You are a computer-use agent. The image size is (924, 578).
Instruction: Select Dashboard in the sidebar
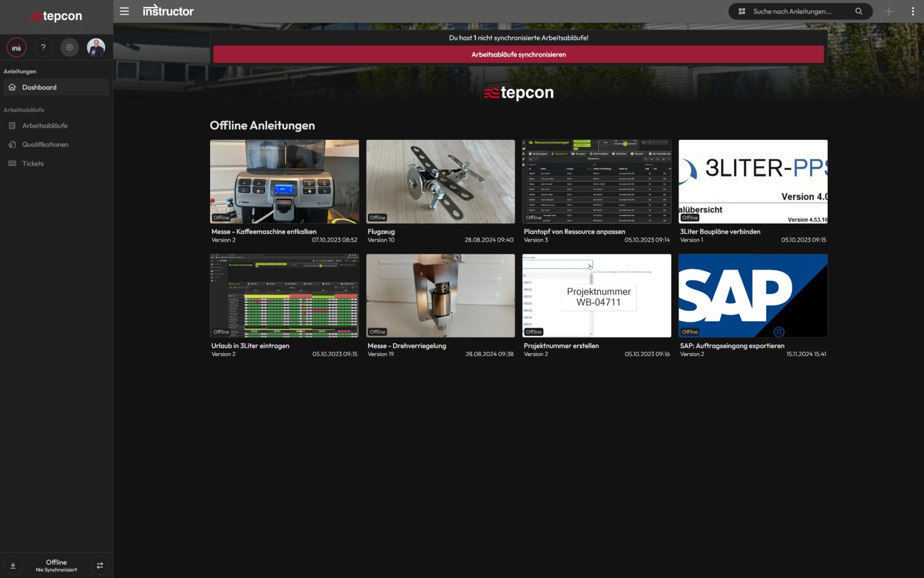39,87
